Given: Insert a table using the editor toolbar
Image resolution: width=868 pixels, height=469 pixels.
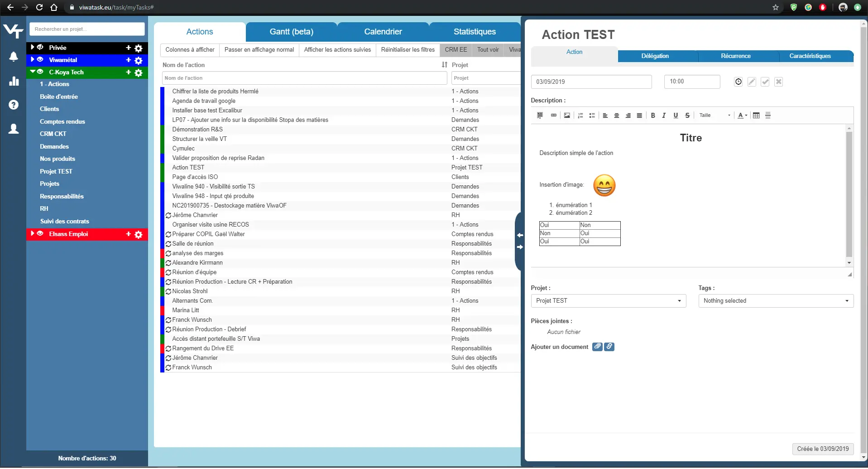Looking at the screenshot, I should tap(756, 116).
